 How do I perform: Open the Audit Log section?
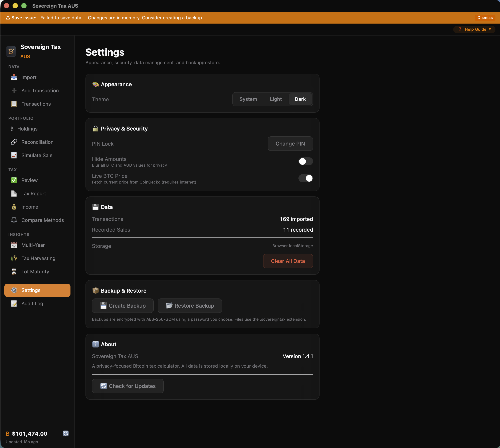tap(32, 303)
